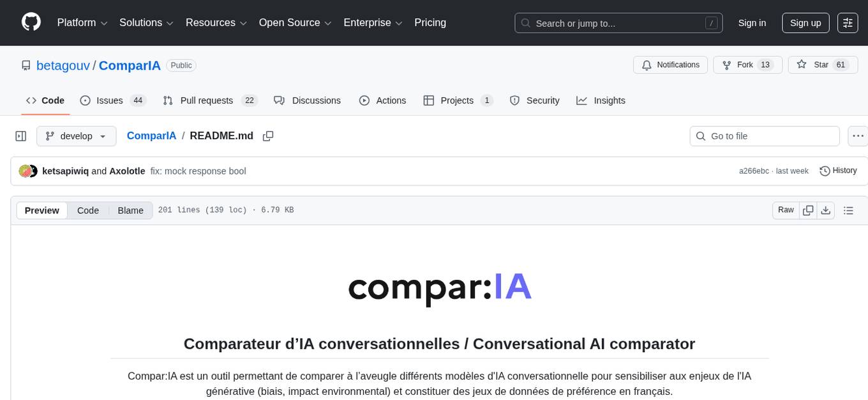Viewport: 868px width, 400px height.
Task: Copy the README.md file path
Action: click(x=268, y=135)
